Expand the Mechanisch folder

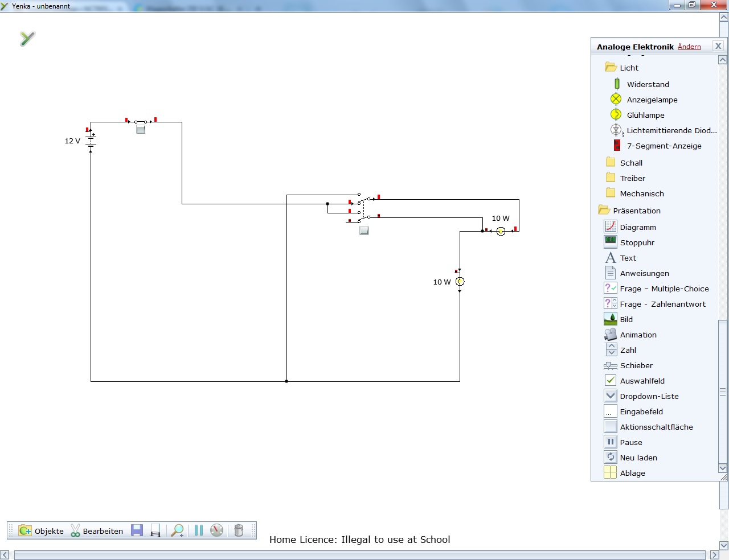641,193
